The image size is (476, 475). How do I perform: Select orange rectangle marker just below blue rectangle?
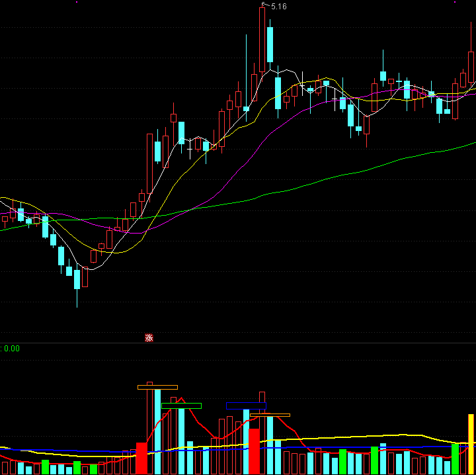270,415
